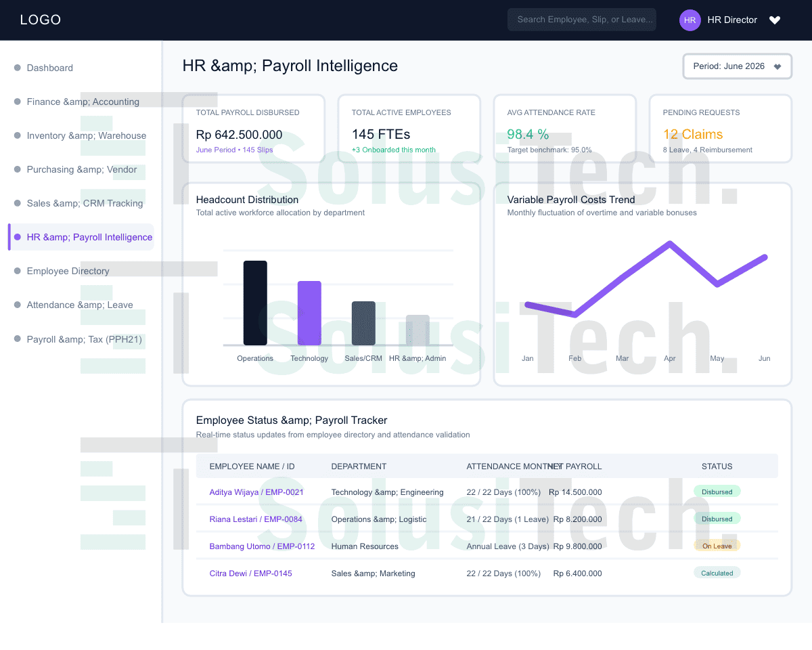Viewport: 812px width, 650px height.
Task: Open Riana Lestari / EMP-0084 employee link
Action: (256, 519)
